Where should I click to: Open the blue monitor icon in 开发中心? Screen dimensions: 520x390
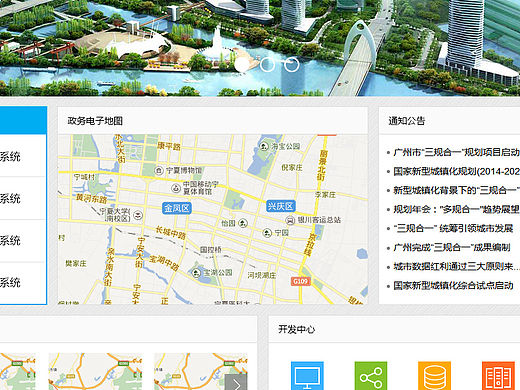point(307,376)
